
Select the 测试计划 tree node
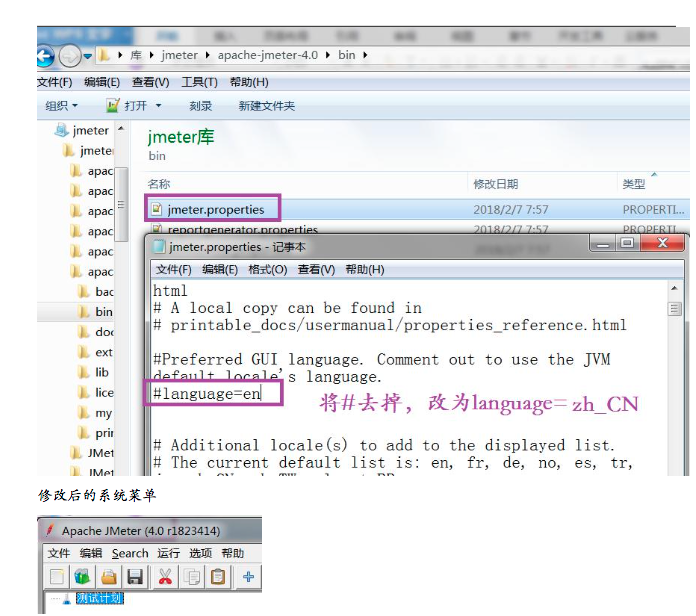[99, 598]
